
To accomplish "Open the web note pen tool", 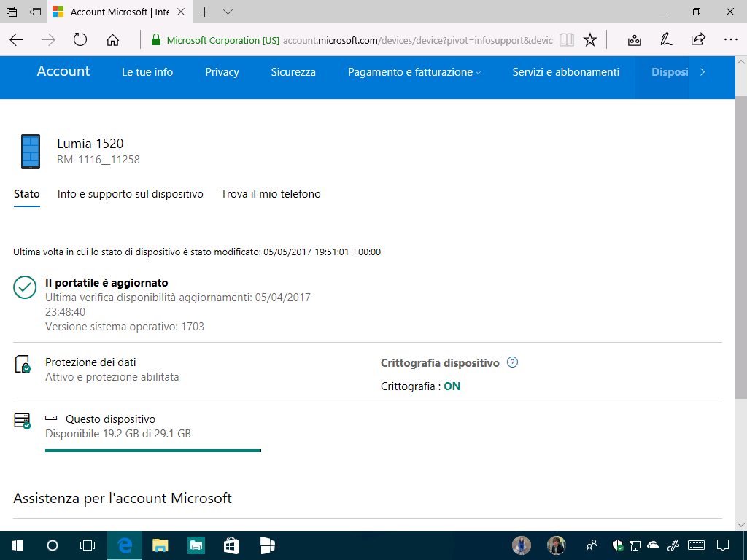I will [666, 40].
